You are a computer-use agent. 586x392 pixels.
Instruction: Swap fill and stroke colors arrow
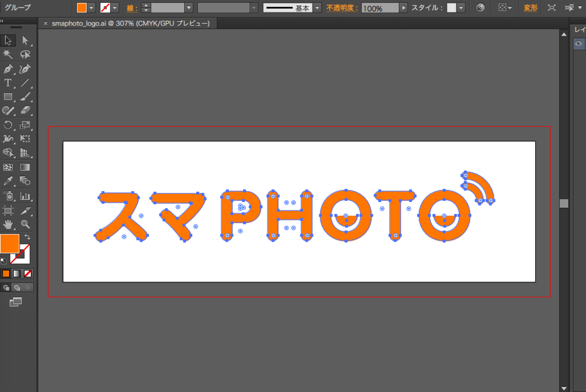27,237
